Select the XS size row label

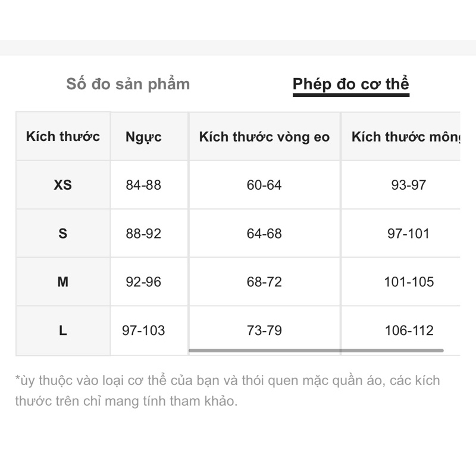[62, 185]
